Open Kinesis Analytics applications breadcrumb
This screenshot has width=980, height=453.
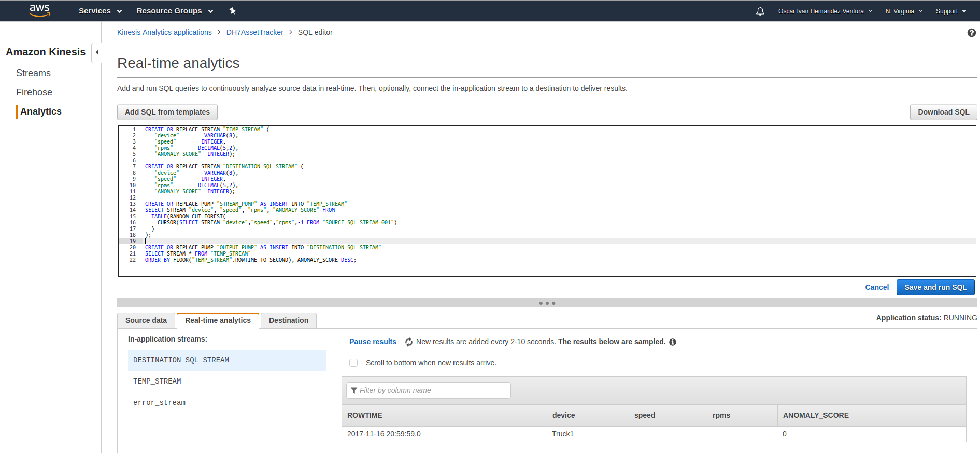click(164, 32)
